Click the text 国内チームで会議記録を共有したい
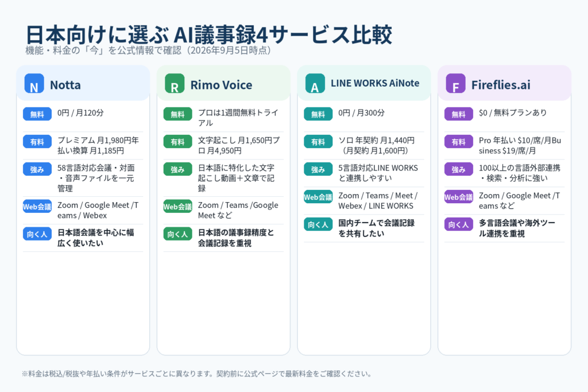This screenshot has height=392, width=588. (x=376, y=228)
